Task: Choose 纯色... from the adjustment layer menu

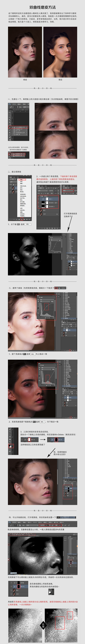Action: pyautogui.click(x=22, y=180)
